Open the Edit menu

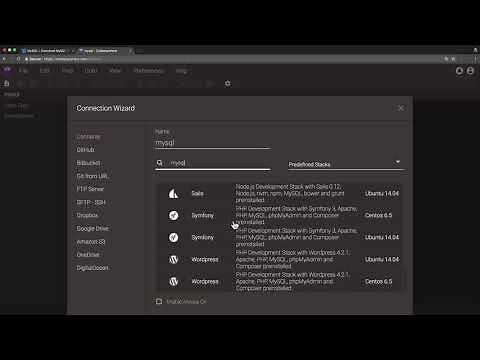click(45, 71)
